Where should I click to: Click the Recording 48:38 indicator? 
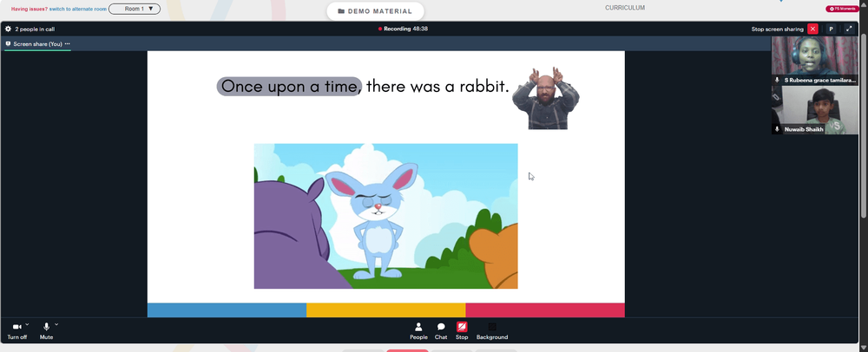pos(403,29)
